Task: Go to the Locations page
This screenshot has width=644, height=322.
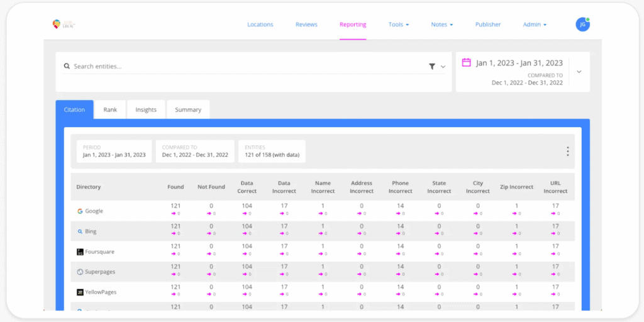Action: [260, 25]
